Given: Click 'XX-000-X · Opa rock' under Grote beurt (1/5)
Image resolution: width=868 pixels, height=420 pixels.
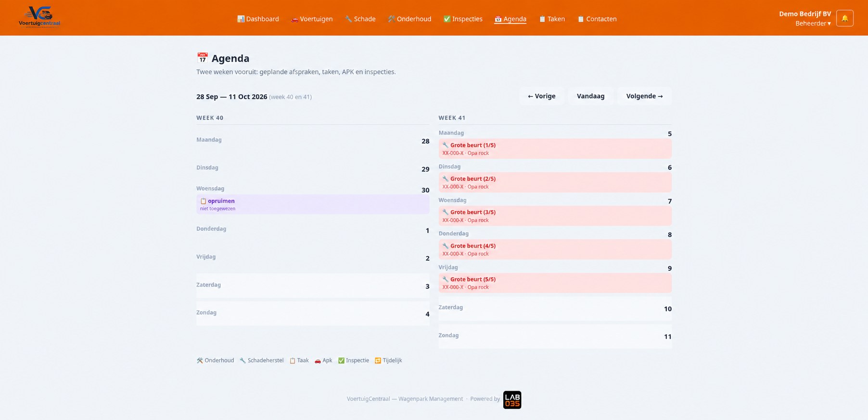Looking at the screenshot, I should (465, 153).
